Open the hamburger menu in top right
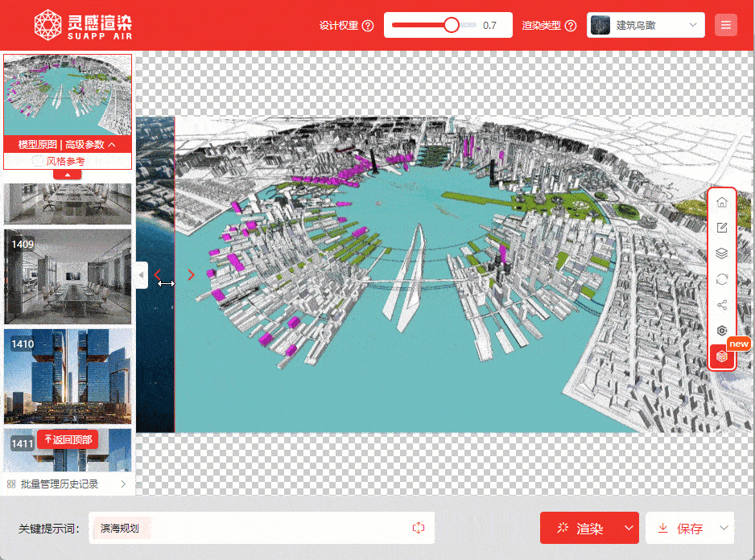755x560 pixels. [x=726, y=25]
